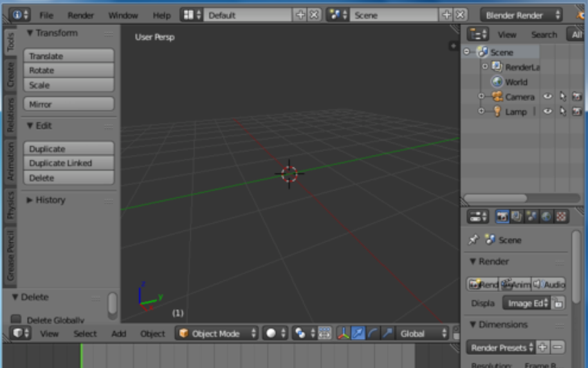Pin the Scene properties context
588x368 pixels.
(x=473, y=240)
